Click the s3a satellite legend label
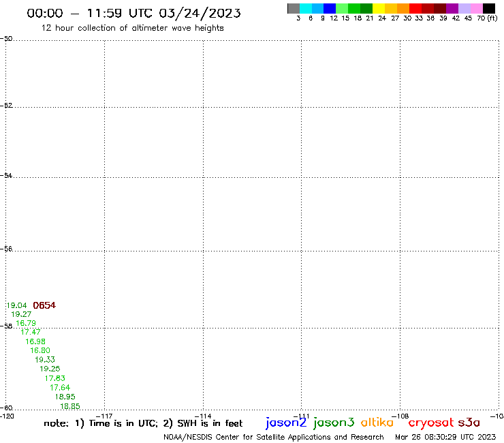Viewport: 504px width, 443px height. pos(469,423)
